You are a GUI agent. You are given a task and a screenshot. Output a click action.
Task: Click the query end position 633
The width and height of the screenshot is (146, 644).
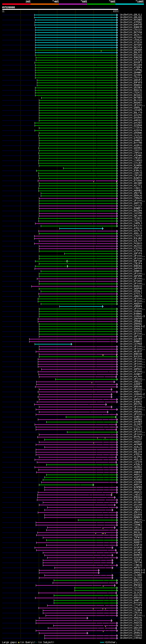pyautogui.click(x=115, y=11)
